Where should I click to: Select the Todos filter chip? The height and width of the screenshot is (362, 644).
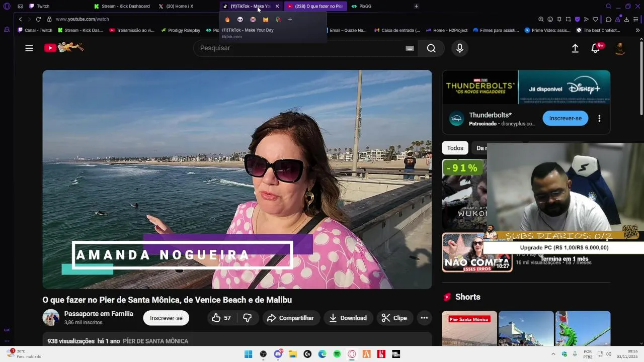pyautogui.click(x=455, y=148)
